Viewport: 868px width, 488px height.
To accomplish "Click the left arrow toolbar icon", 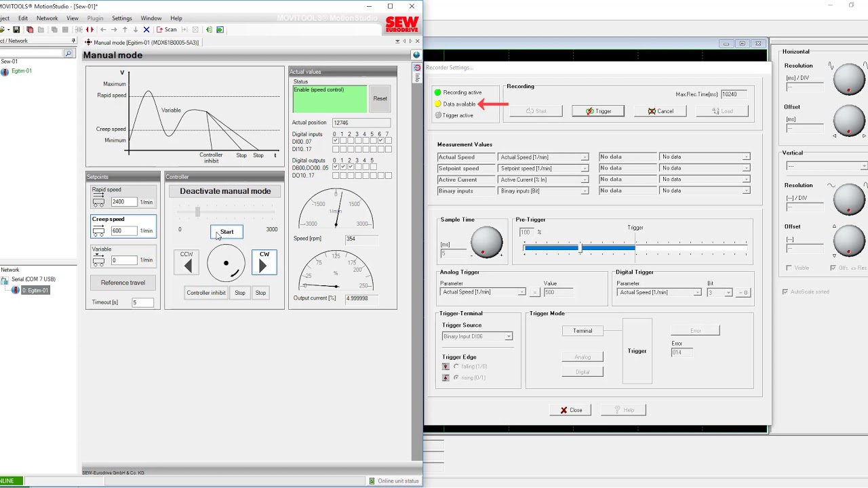I will coord(103,30).
